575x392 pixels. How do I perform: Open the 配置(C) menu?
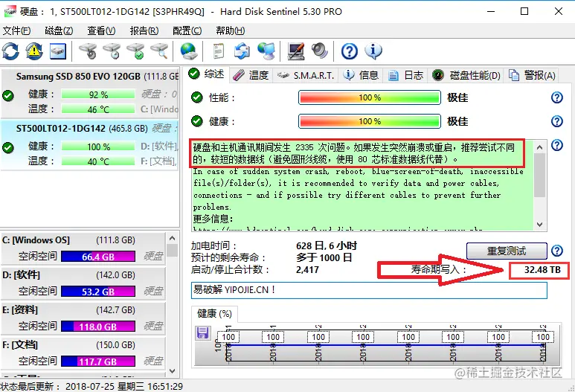point(187,30)
